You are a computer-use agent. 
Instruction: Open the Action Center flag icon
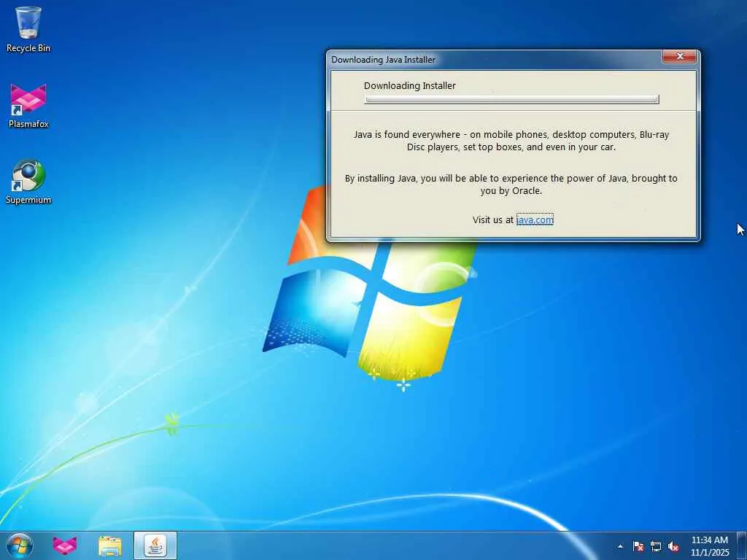[638, 546]
